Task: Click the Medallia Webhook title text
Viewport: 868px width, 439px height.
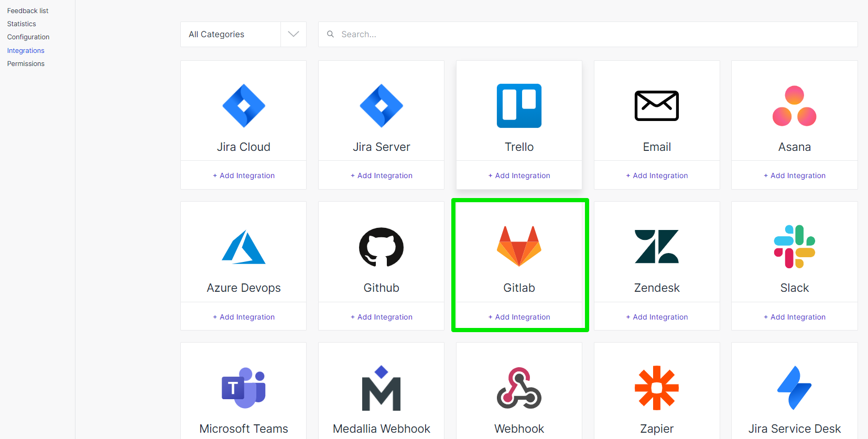Action: point(382,429)
